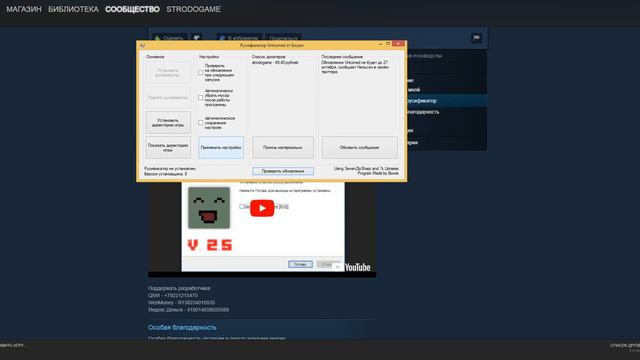The width and height of the screenshot is (640, 360).
Task: Click the Особая благодарность heading
Action: (182, 327)
